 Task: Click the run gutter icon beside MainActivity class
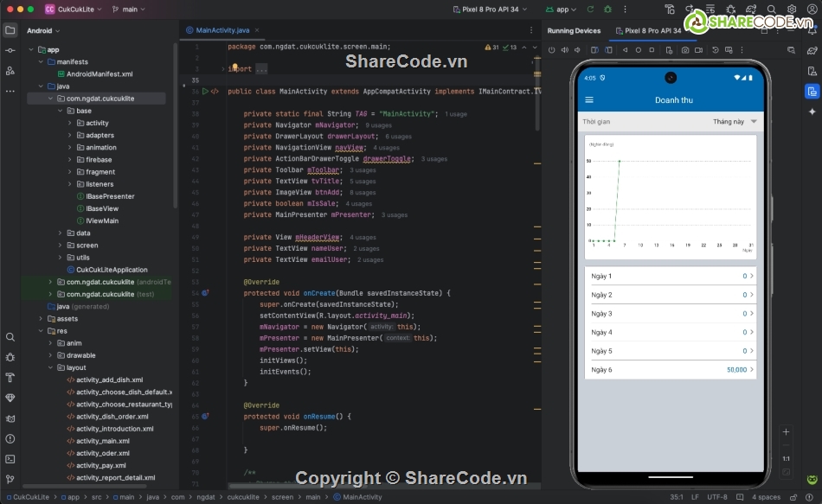click(206, 91)
